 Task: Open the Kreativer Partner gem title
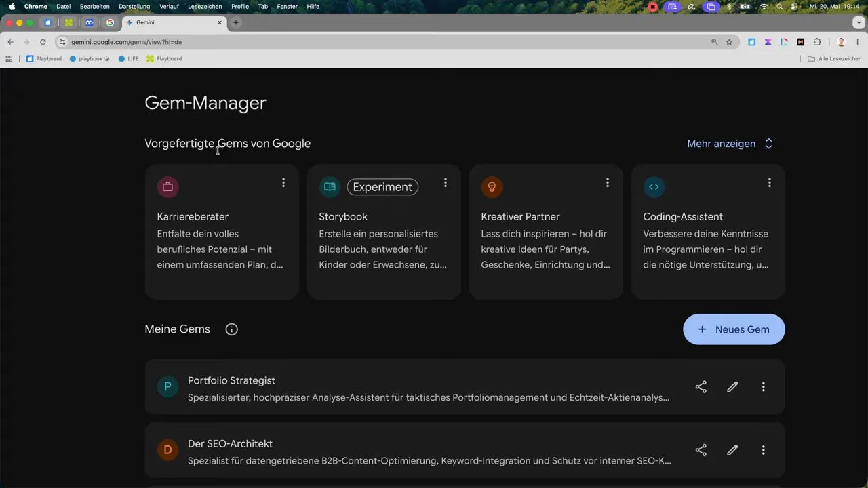(520, 217)
